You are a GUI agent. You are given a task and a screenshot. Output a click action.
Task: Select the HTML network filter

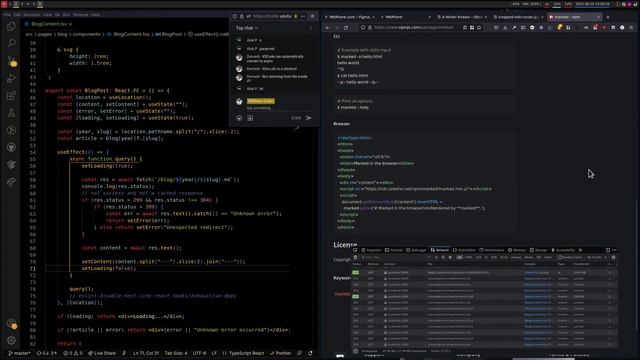coord(468,258)
